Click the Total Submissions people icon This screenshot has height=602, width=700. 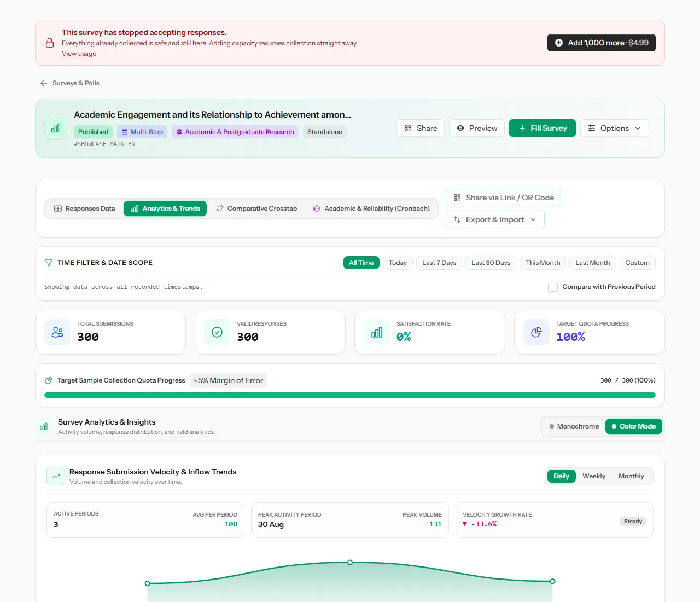coord(57,332)
